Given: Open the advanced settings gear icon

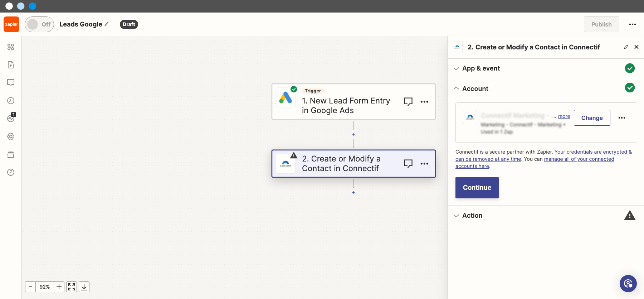Looking at the screenshot, I should tap(11, 136).
